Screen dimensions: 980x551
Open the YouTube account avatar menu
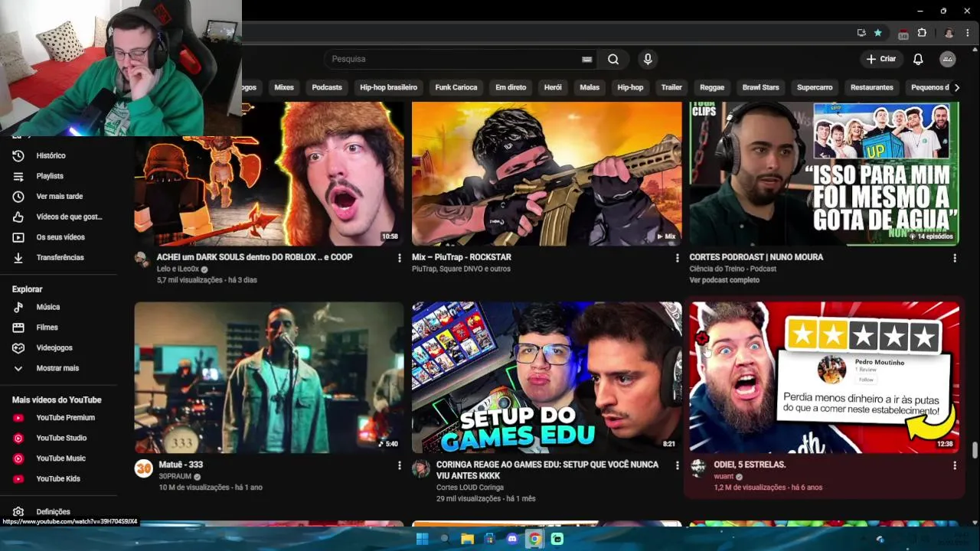point(948,59)
